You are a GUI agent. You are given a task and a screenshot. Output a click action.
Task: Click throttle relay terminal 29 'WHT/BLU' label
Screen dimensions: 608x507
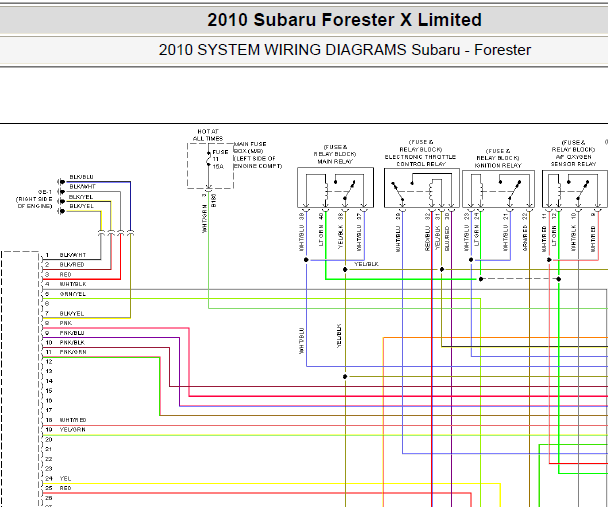pyautogui.click(x=398, y=239)
